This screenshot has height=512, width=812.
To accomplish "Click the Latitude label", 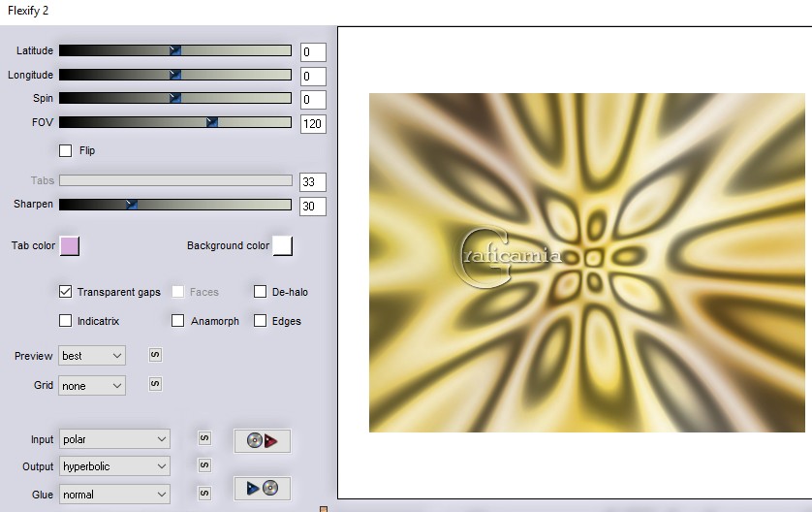I will point(35,50).
